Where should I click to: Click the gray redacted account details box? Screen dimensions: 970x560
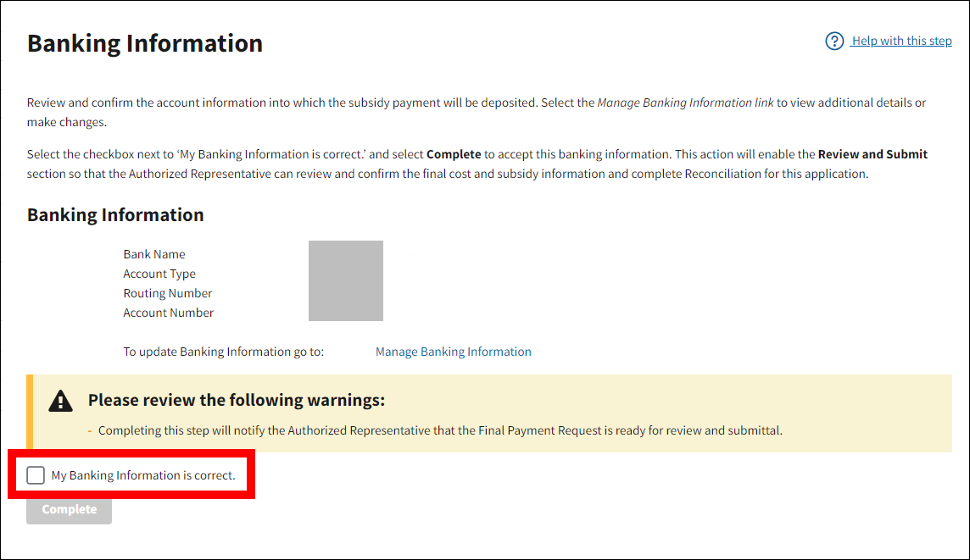[x=346, y=280]
